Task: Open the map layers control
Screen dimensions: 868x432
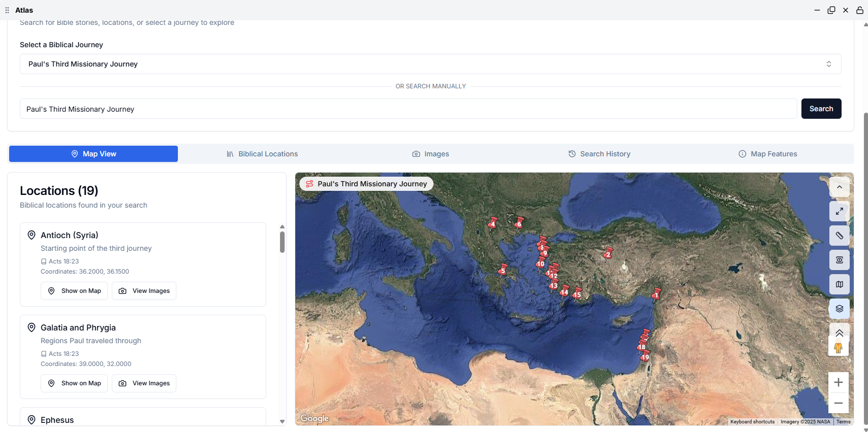Action: (840, 309)
